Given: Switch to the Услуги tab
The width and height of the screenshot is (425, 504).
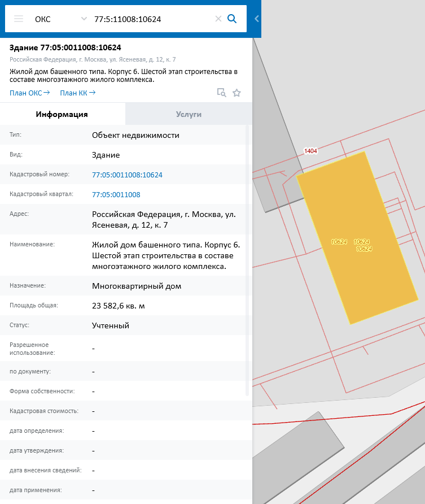Looking at the screenshot, I should click(x=189, y=114).
